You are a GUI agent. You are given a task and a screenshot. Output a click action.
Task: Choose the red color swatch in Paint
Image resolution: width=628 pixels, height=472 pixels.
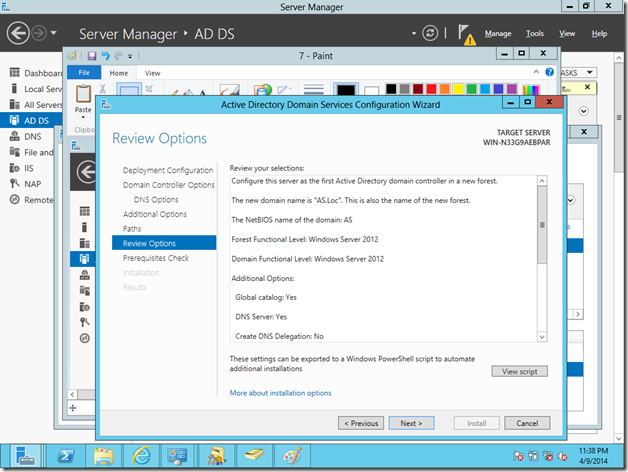[431, 89]
